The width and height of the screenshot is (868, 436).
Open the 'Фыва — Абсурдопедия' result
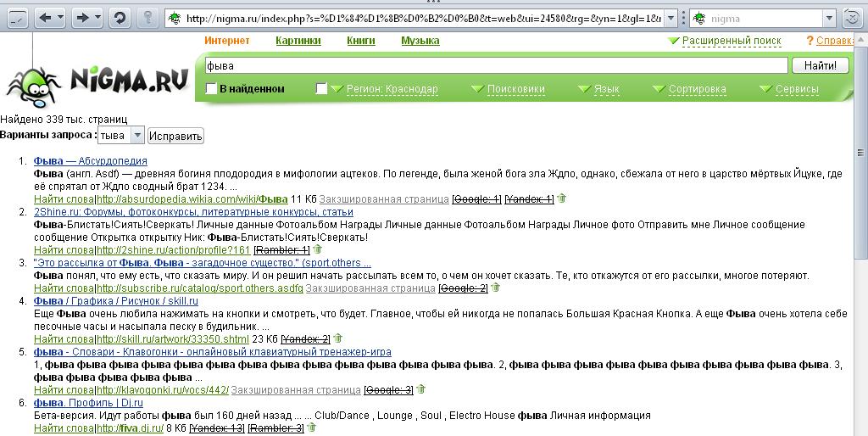pos(90,160)
